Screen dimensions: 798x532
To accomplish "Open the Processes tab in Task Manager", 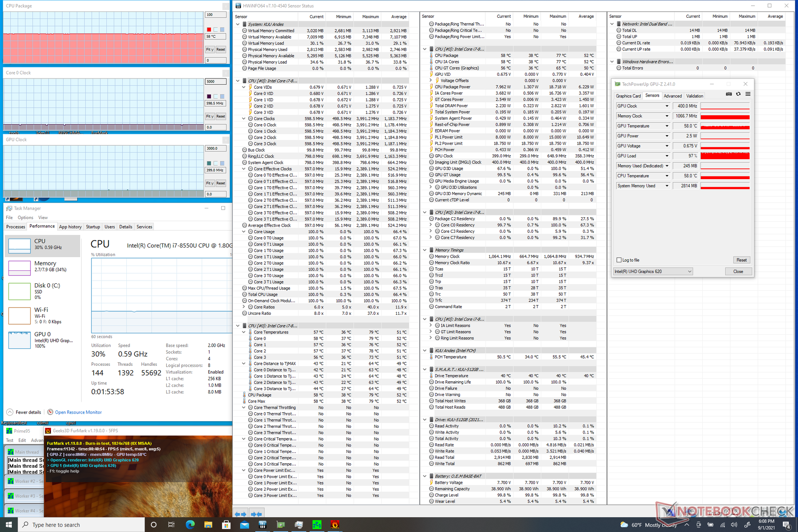I will (x=16, y=227).
